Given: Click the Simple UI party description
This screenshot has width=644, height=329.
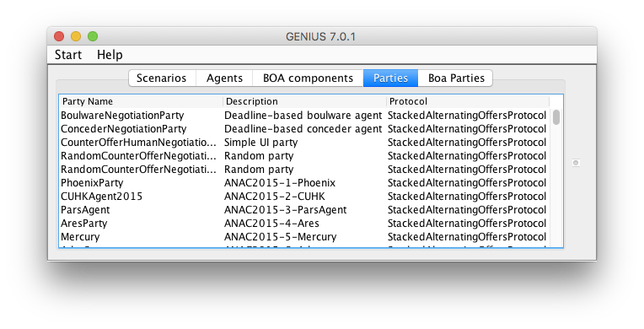Looking at the screenshot, I should coord(260,143).
